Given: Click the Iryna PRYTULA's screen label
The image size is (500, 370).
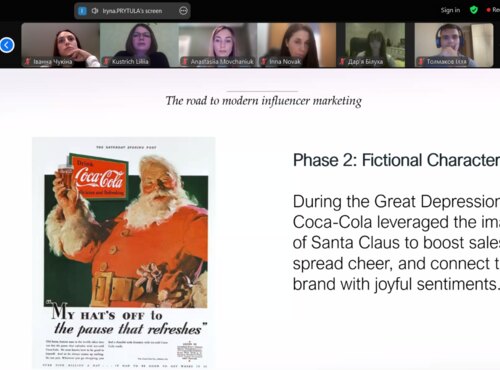Looking at the screenshot, I should (132, 11).
